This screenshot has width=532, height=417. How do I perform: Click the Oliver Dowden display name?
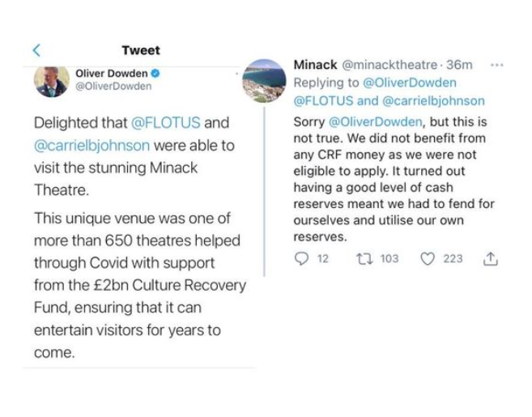point(111,74)
